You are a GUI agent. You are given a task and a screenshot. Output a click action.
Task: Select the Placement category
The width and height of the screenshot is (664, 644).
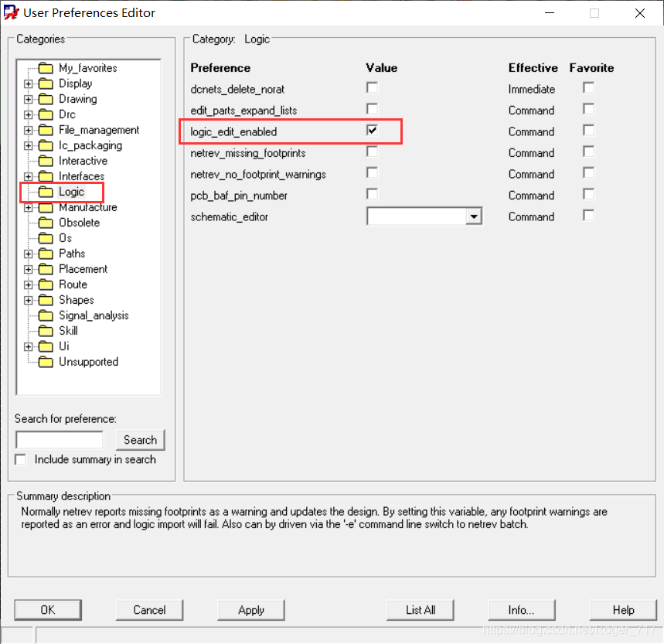83,269
